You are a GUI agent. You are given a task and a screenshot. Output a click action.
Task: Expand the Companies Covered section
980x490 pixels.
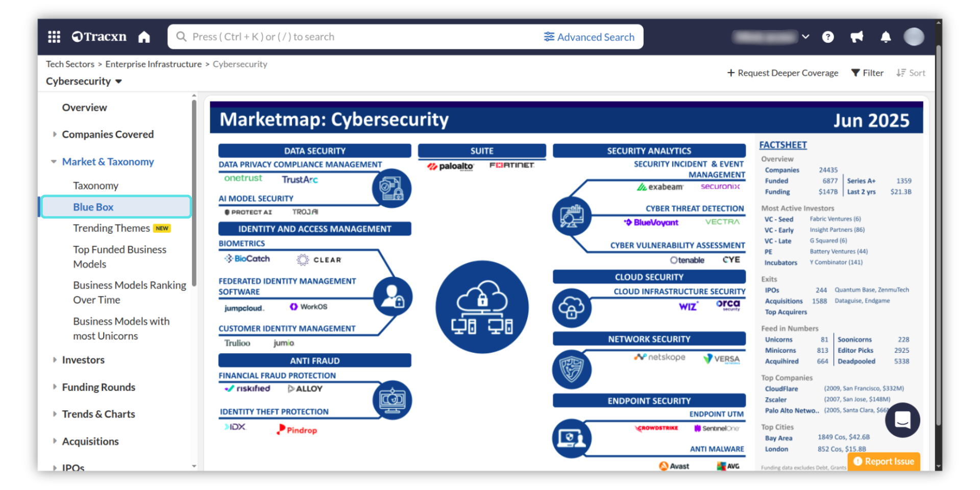(x=55, y=134)
